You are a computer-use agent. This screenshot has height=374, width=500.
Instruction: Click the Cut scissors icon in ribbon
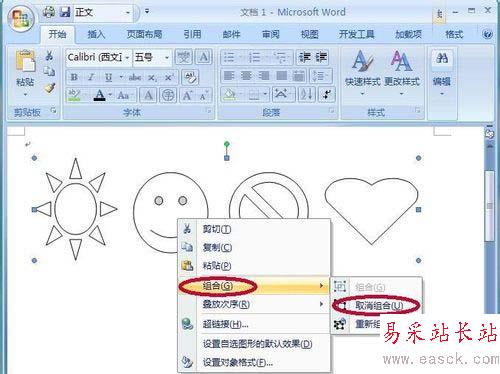[49, 55]
